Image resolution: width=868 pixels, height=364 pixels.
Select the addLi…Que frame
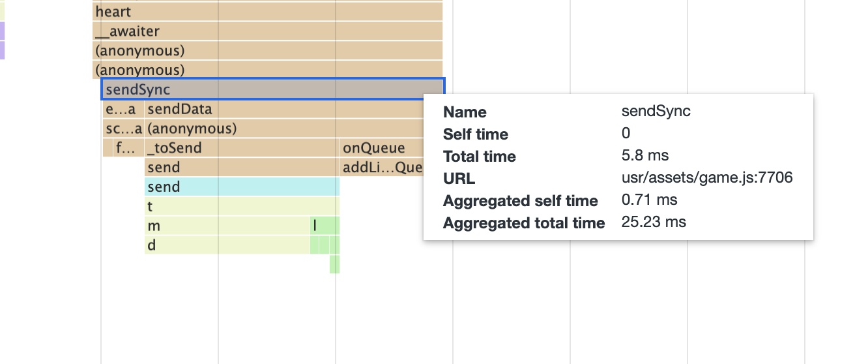click(x=382, y=168)
